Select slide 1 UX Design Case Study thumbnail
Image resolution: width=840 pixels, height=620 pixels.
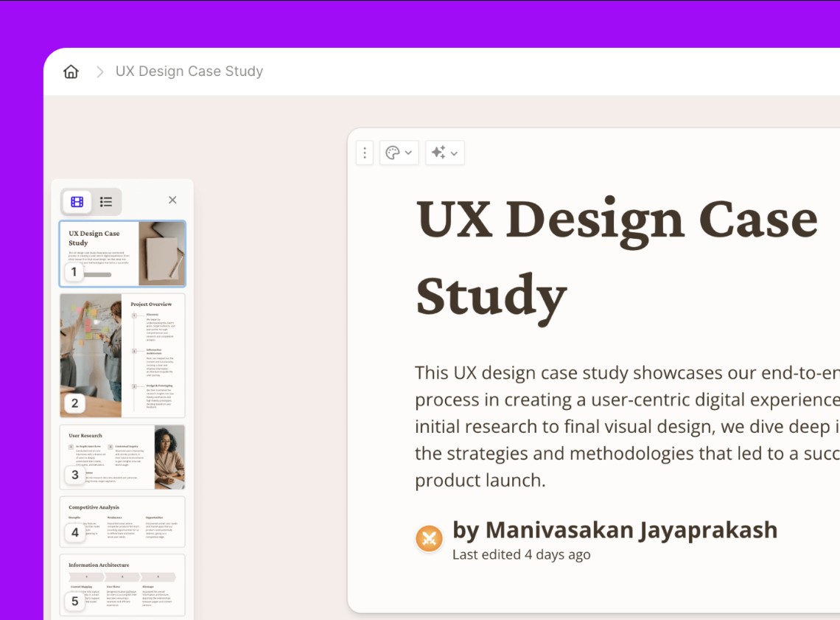point(122,253)
